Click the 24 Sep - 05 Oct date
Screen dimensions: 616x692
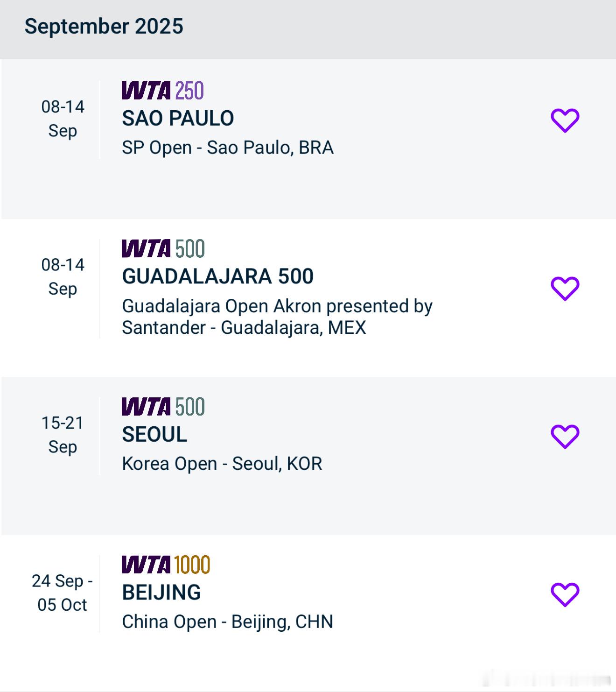(x=62, y=593)
